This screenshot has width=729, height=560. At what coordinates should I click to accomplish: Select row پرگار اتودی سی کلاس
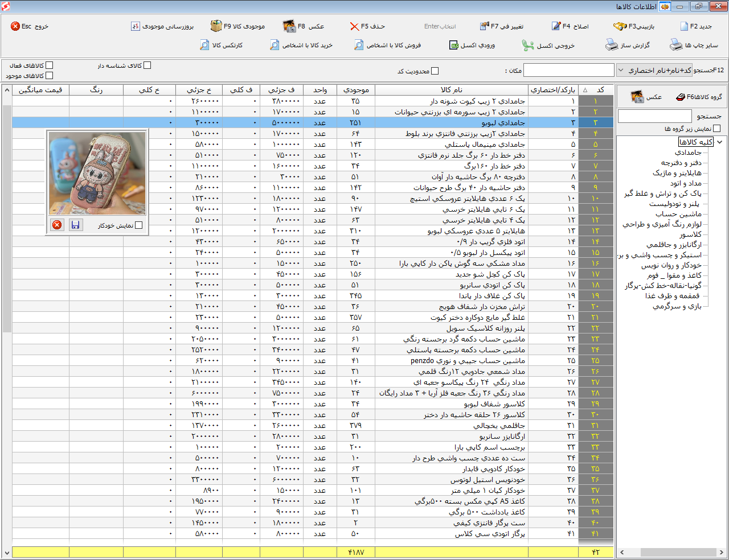point(313,533)
